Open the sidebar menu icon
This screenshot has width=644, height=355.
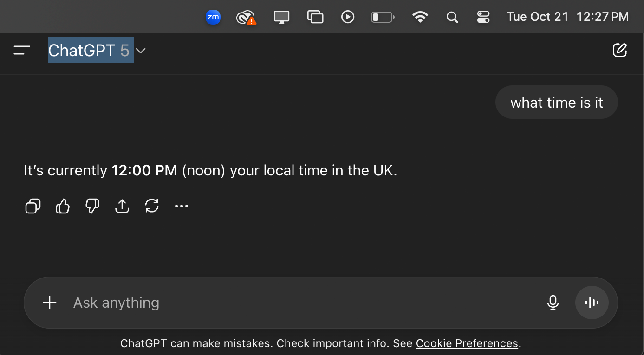(22, 50)
